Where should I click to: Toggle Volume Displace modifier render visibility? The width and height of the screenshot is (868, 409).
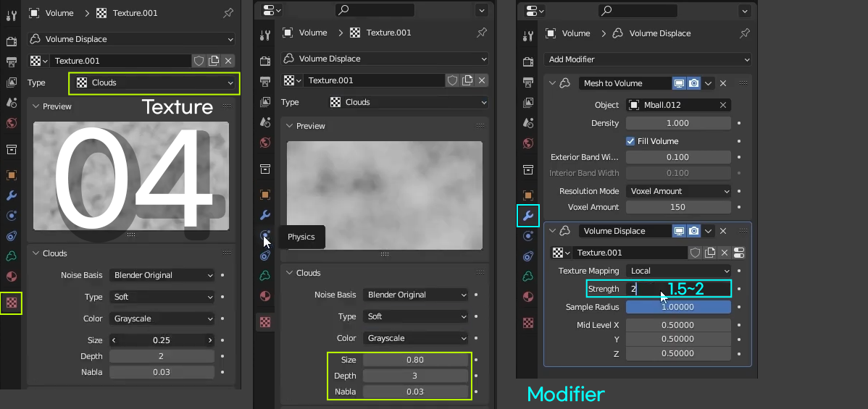click(693, 231)
